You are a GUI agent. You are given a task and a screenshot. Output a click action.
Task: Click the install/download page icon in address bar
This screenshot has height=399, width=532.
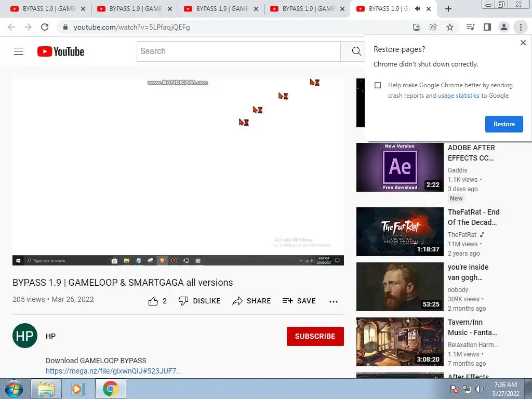[x=416, y=27]
